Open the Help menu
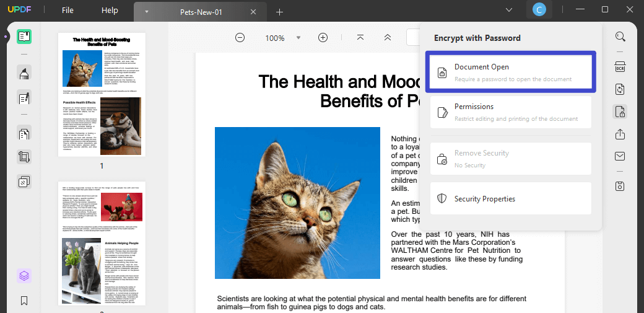Viewport: 644px width, 313px height. coord(110,11)
